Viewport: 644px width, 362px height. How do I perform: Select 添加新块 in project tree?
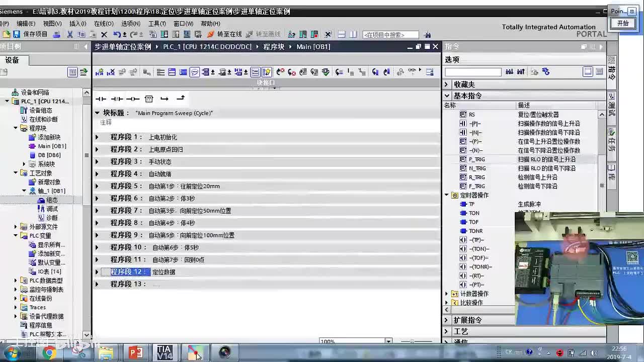(x=49, y=137)
